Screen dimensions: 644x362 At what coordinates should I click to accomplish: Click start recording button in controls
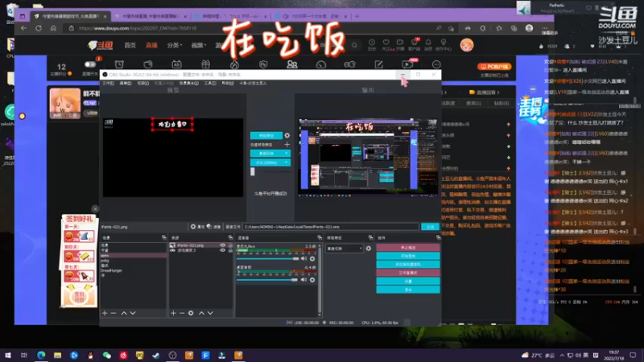tap(408, 256)
